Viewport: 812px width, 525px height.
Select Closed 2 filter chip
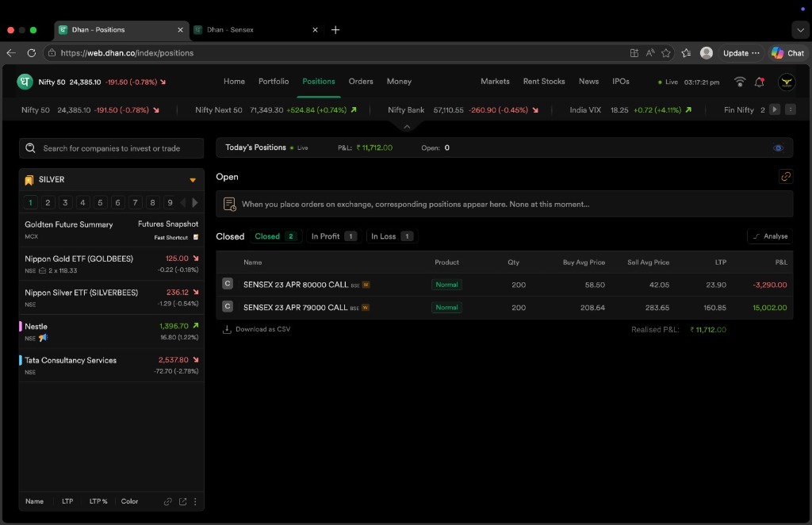point(275,236)
